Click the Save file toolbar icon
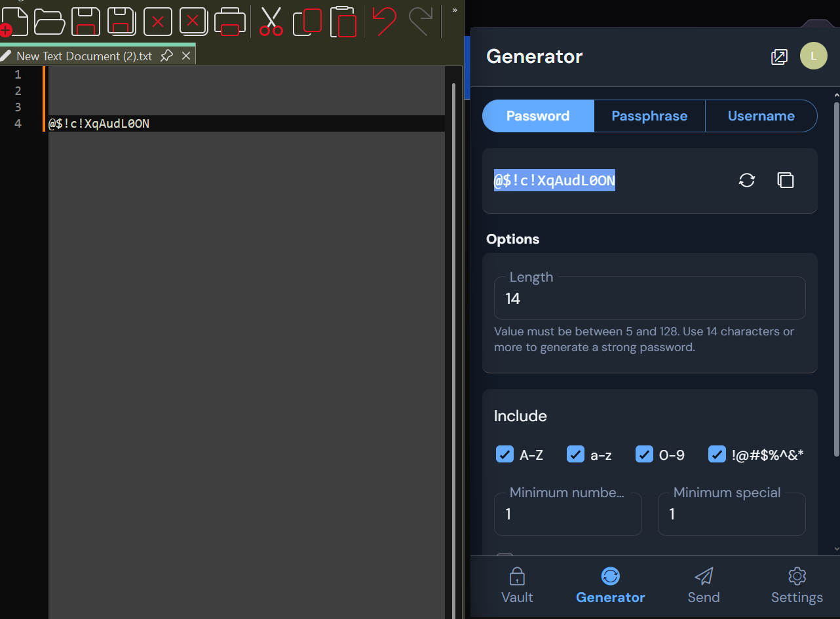Image resolution: width=840 pixels, height=619 pixels. point(85,22)
